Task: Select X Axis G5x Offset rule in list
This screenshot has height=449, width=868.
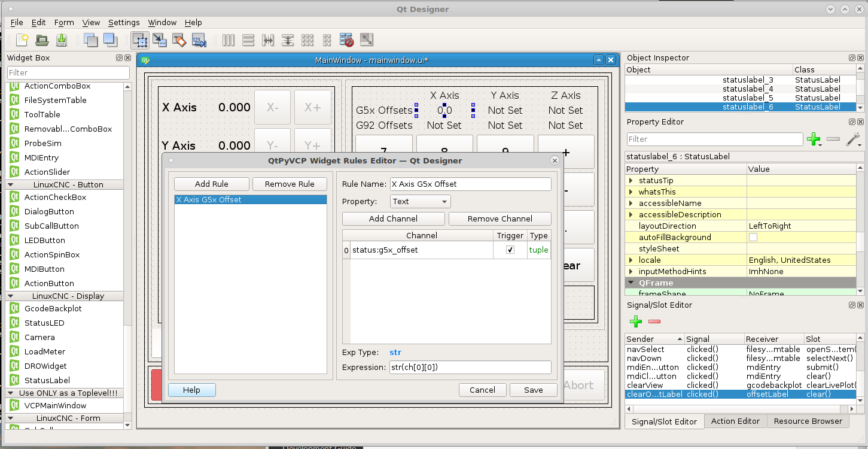Action: [x=251, y=200]
